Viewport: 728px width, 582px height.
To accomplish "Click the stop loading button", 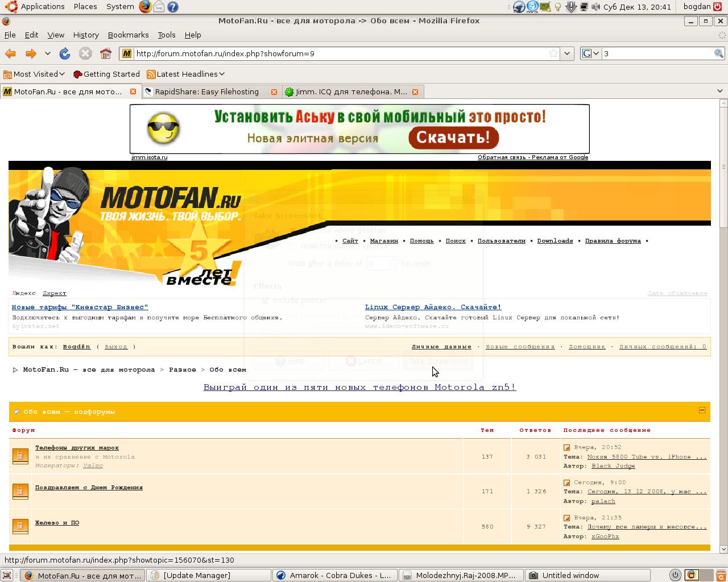I will click(x=85, y=53).
